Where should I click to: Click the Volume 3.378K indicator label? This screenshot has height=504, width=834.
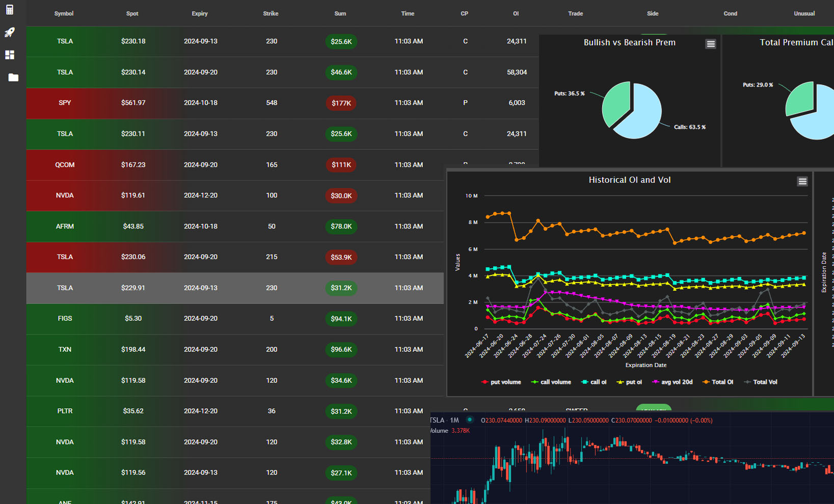(450, 431)
